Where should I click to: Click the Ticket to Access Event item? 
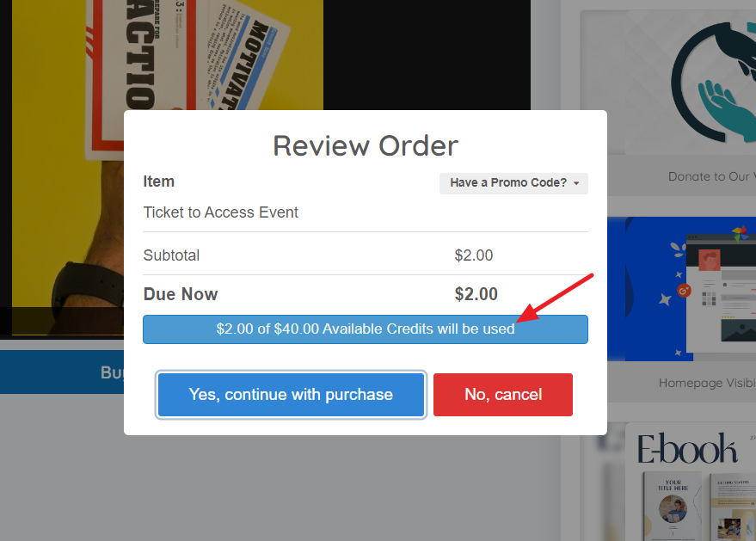tap(221, 212)
